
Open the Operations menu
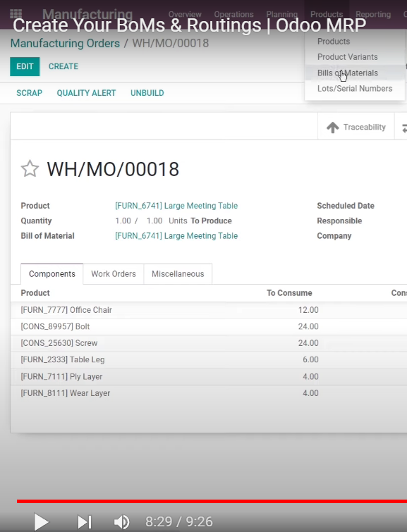233,14
